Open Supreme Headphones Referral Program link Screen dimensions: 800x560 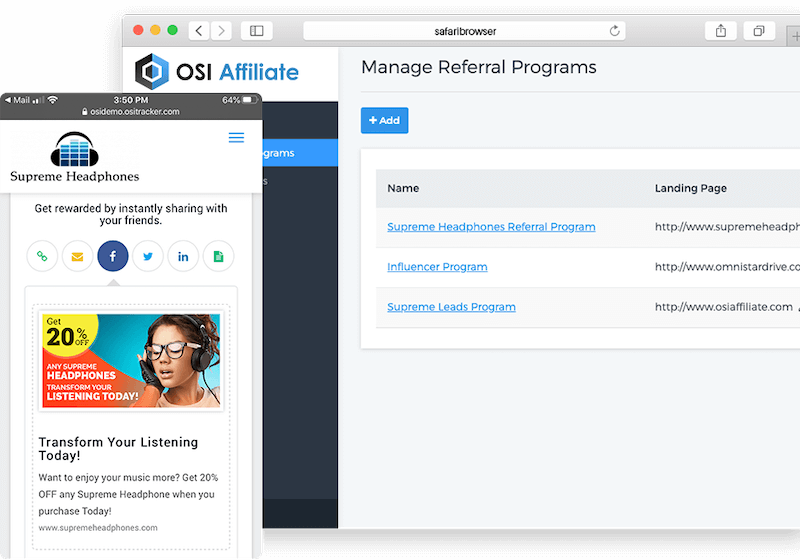pyautogui.click(x=491, y=227)
